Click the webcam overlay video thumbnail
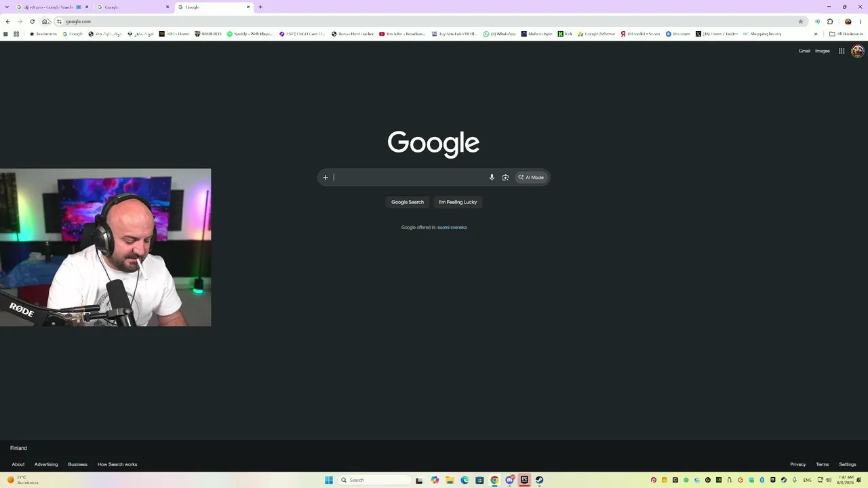This screenshot has height=488, width=868. (105, 247)
